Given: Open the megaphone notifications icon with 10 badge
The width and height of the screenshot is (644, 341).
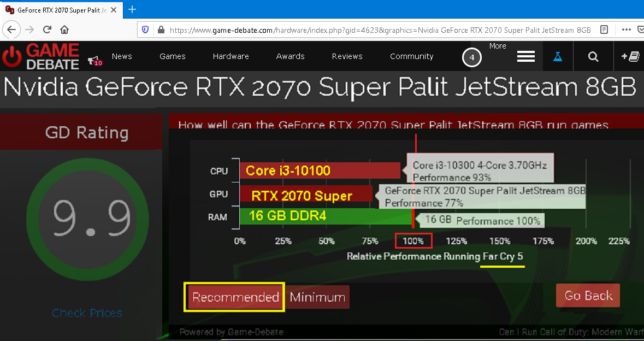Looking at the screenshot, I should (95, 61).
